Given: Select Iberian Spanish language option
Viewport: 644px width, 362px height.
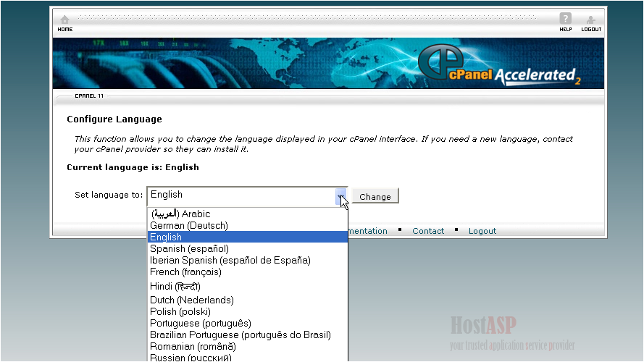Looking at the screenshot, I should [230, 260].
